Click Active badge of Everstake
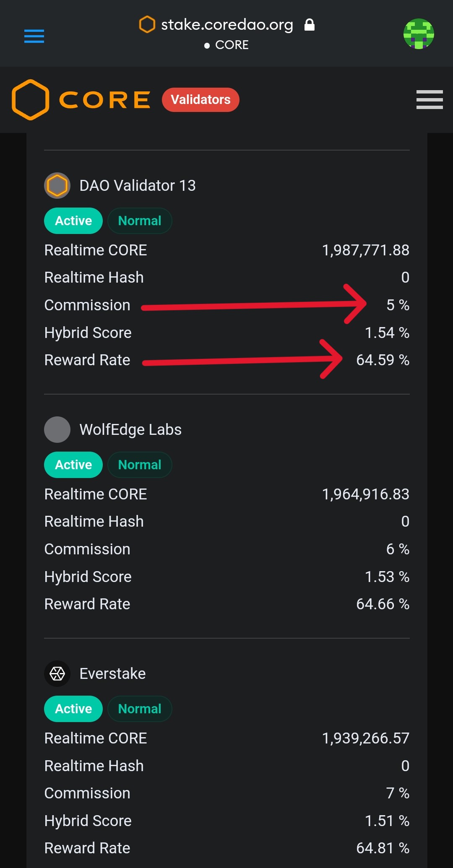 tap(73, 709)
